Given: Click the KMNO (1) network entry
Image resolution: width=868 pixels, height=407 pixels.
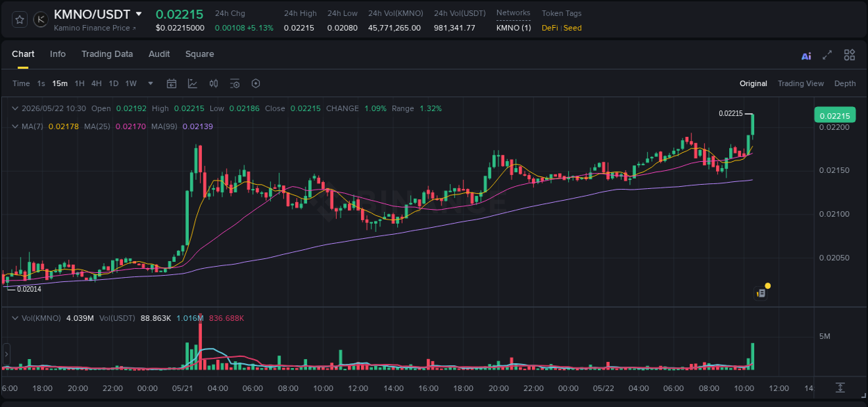Looking at the screenshot, I should click(x=514, y=28).
